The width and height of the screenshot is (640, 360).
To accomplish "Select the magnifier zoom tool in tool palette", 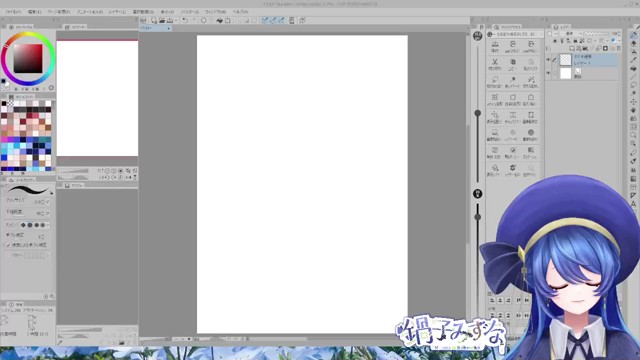I will pos(633,135).
